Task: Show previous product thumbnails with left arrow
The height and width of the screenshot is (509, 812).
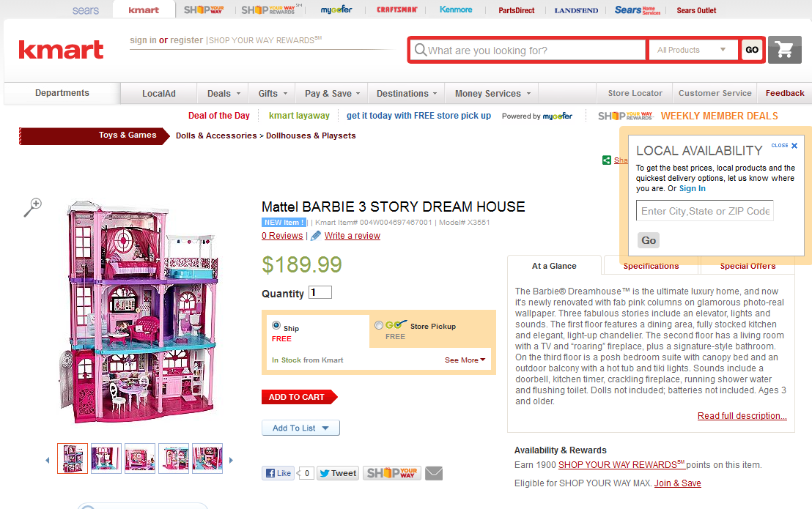Action: 47,460
